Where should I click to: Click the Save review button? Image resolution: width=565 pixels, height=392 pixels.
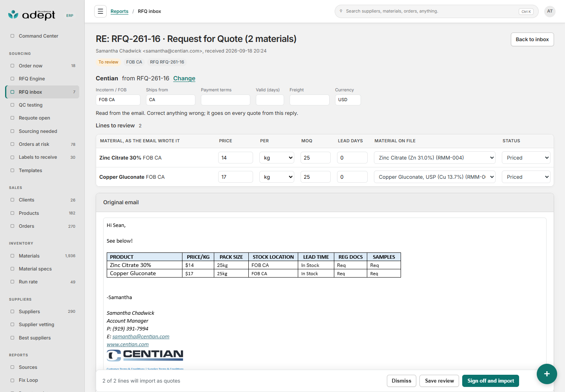coord(439,381)
